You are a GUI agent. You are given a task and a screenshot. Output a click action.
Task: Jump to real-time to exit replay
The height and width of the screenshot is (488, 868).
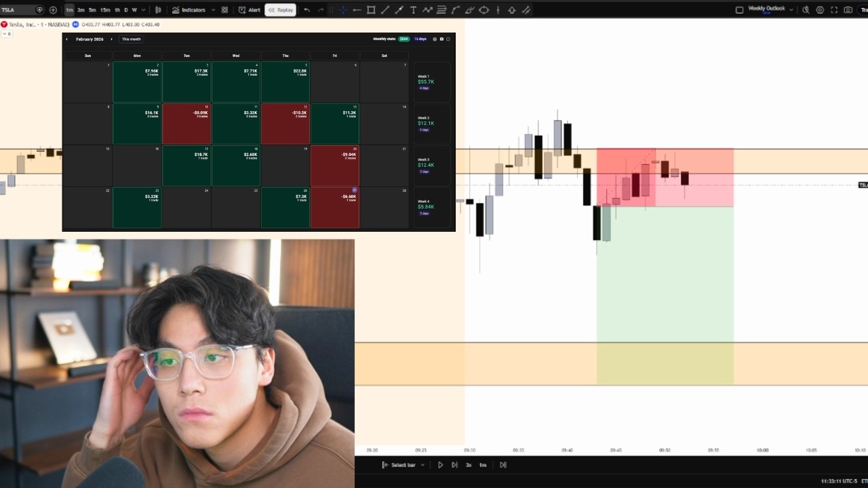503,465
